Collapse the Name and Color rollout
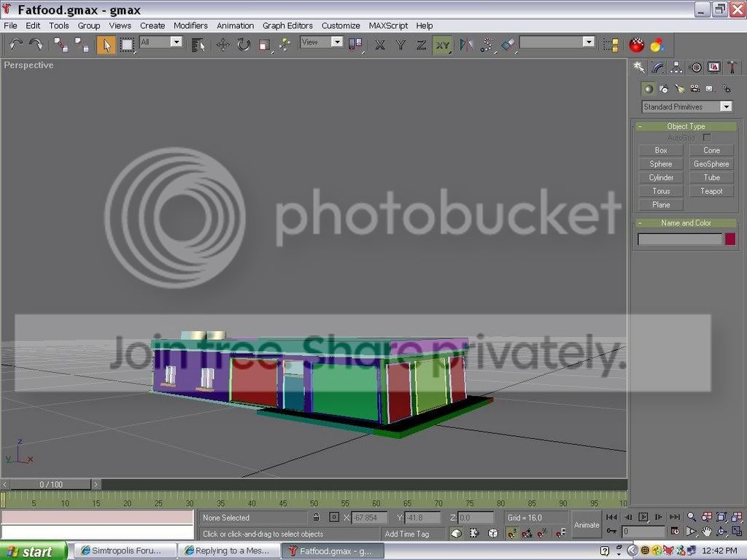 click(686, 223)
